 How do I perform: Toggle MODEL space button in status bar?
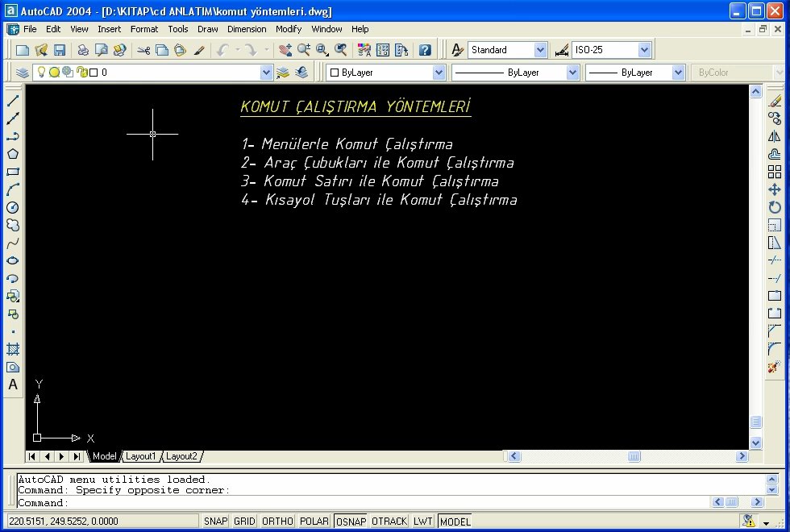click(x=455, y=521)
